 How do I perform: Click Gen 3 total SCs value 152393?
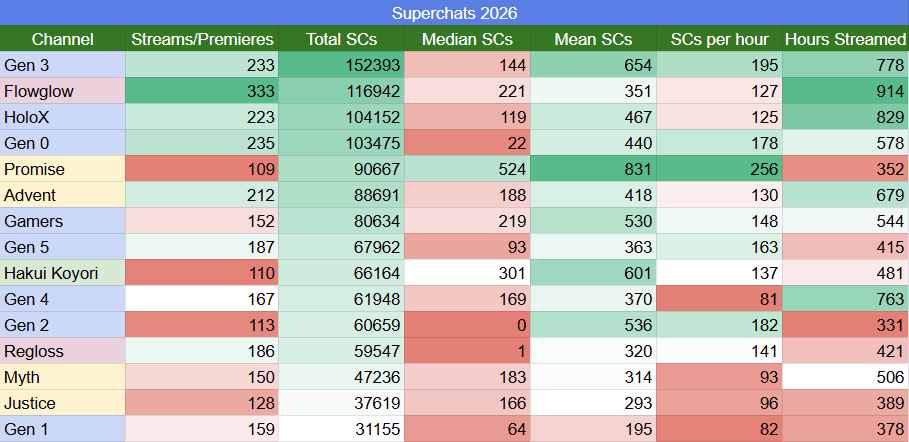[x=341, y=65]
